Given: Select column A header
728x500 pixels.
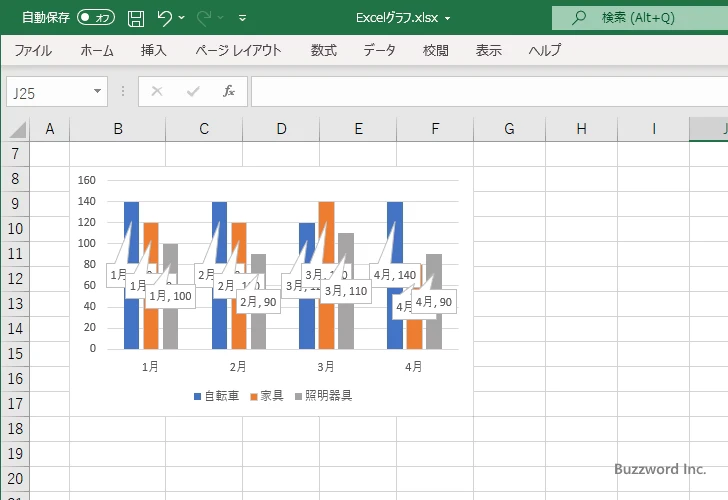Looking at the screenshot, I should [50, 129].
